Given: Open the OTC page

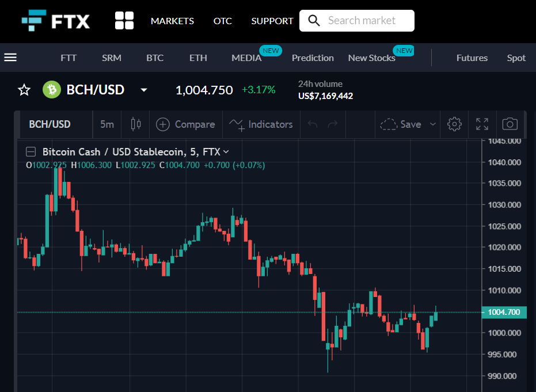Looking at the screenshot, I should coord(223,21).
